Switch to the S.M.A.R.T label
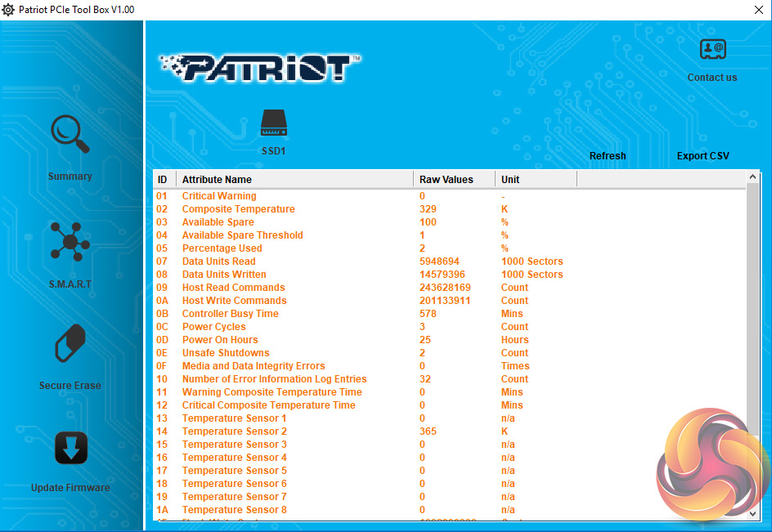This screenshot has height=532, width=772. [70, 284]
